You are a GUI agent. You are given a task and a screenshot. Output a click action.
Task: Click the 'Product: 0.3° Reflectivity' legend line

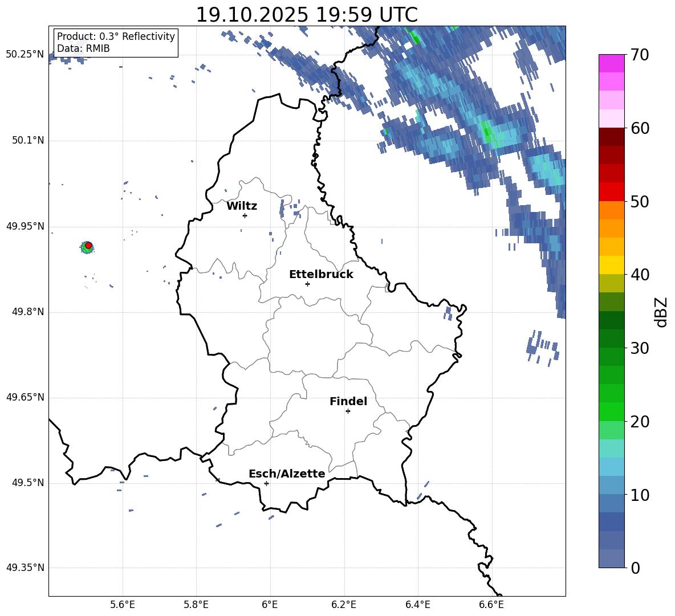(116, 36)
